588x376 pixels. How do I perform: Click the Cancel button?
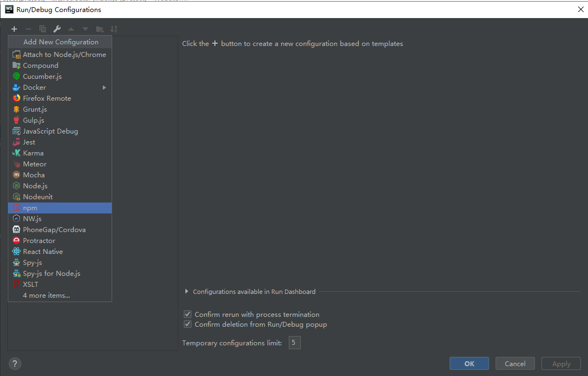pyautogui.click(x=515, y=363)
